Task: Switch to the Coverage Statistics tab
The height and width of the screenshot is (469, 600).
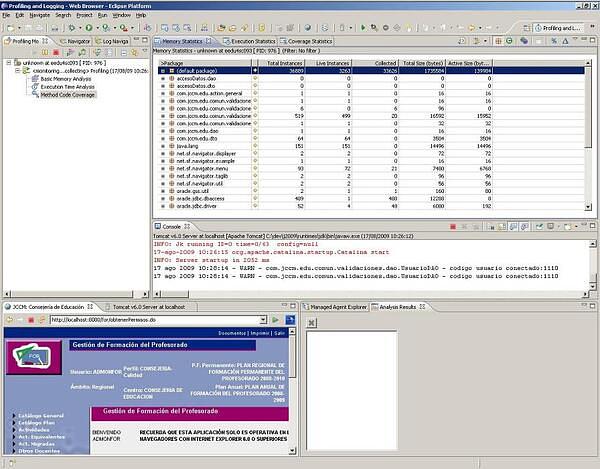Action: [310, 41]
